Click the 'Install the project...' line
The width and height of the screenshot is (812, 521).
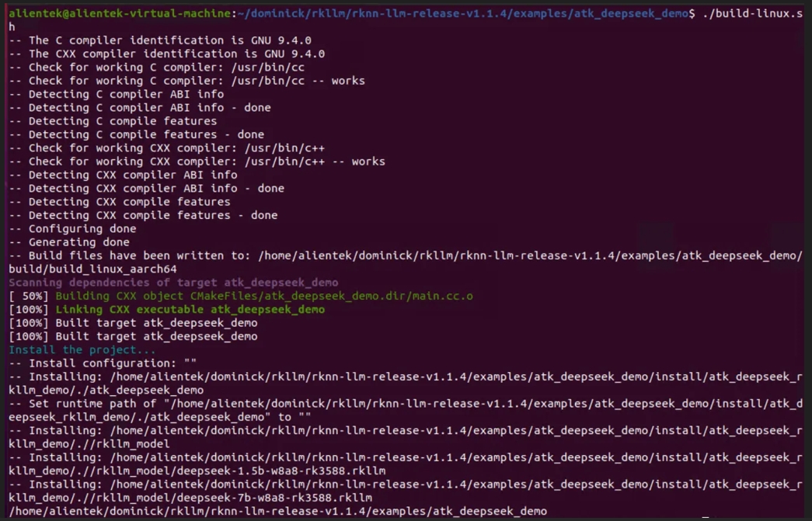[x=82, y=349]
